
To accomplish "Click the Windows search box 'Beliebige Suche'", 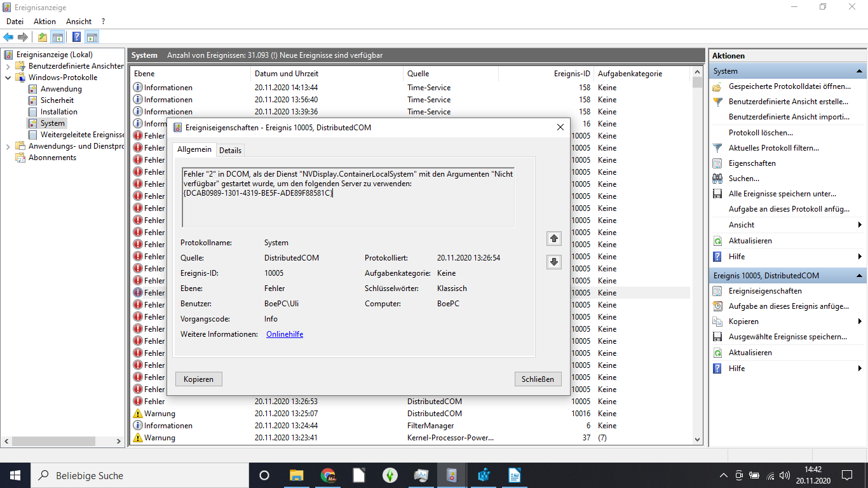I will click(139, 475).
